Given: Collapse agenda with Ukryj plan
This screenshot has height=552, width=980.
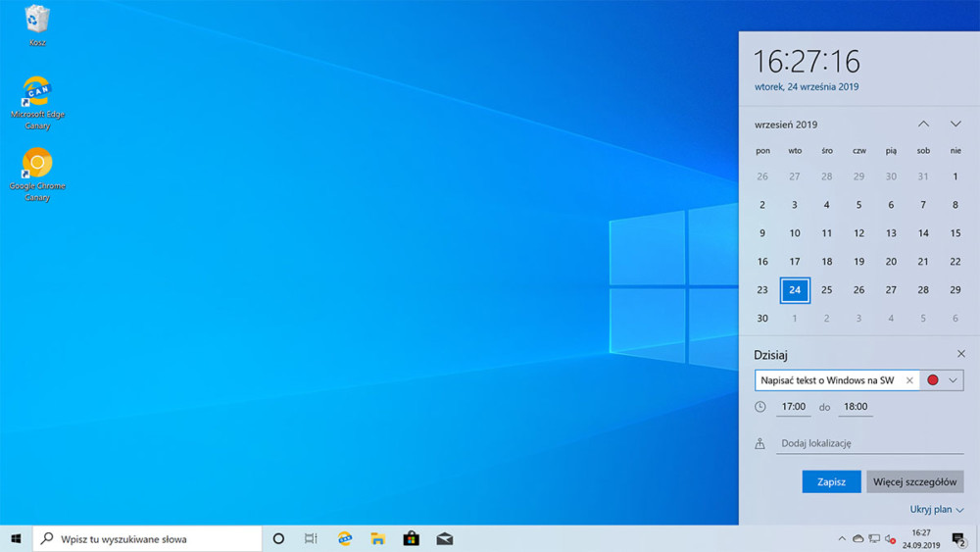Looking at the screenshot, I should (936, 510).
